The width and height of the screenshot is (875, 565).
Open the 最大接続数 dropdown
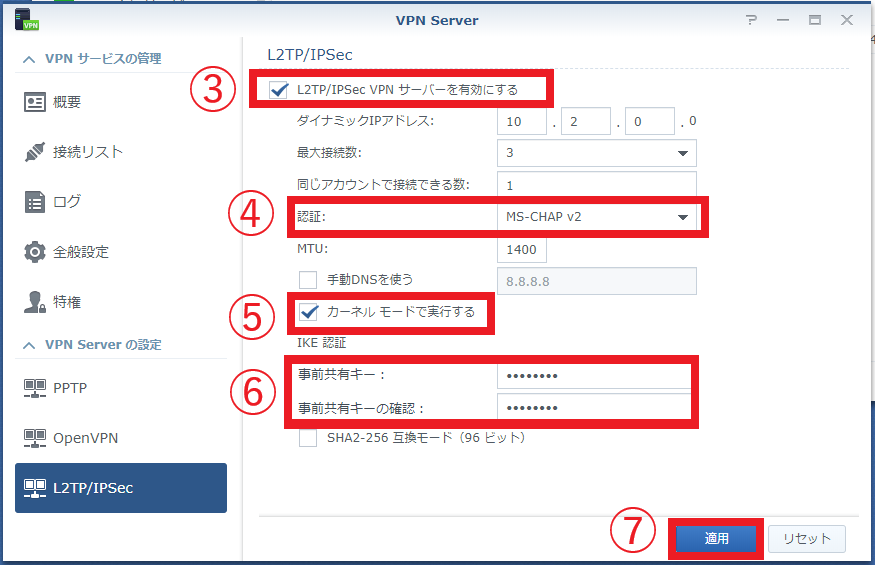tap(597, 153)
